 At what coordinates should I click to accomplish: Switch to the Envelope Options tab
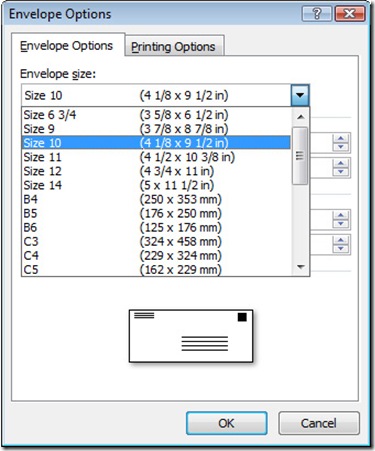click(68, 45)
